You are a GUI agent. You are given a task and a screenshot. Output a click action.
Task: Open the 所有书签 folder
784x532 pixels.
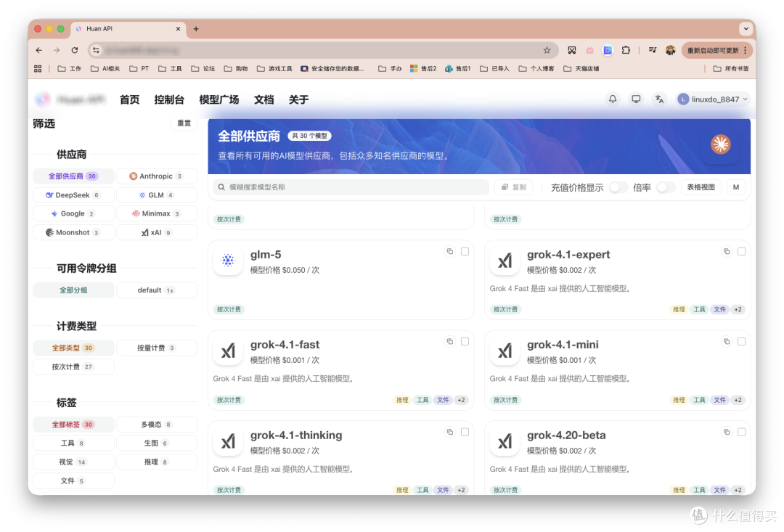pos(730,68)
